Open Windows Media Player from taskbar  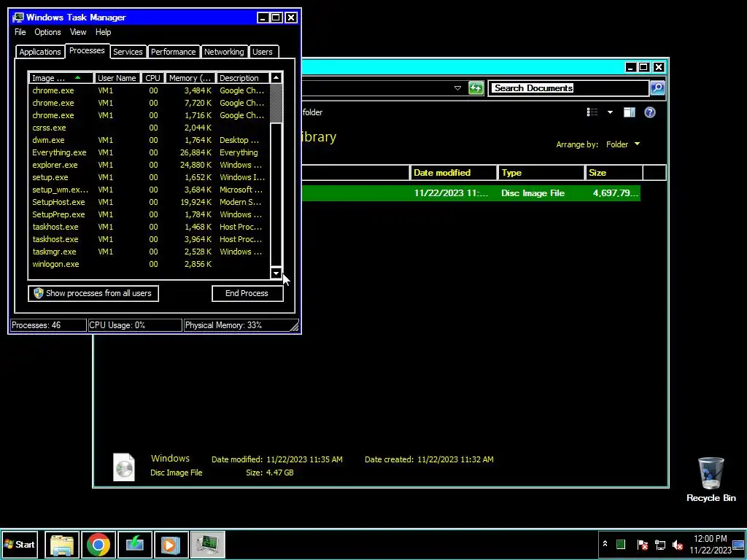pos(171,544)
